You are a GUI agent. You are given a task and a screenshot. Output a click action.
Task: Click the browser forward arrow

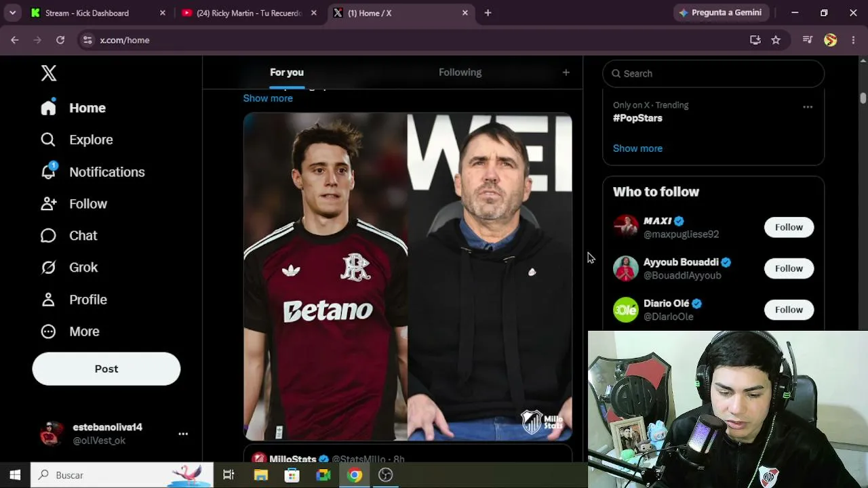click(x=37, y=40)
